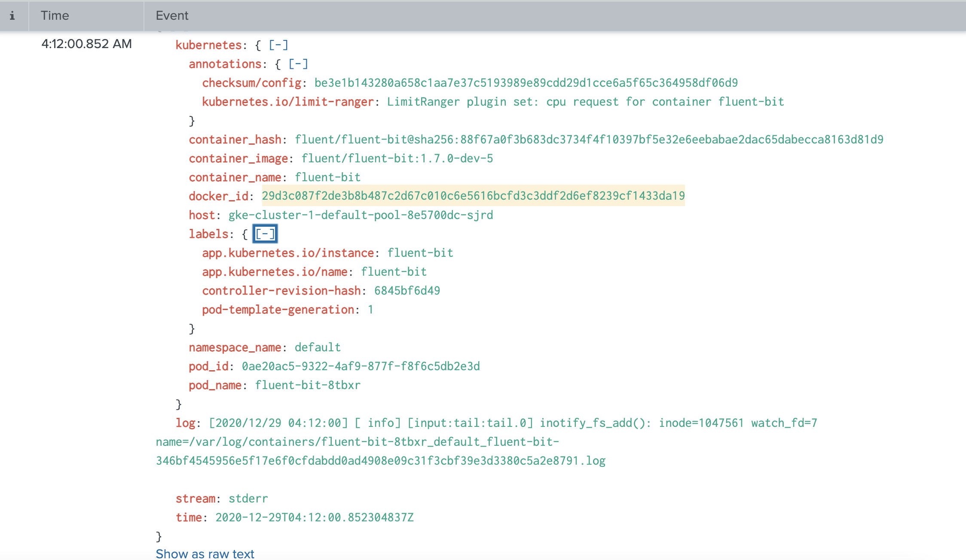Click the Show as raw text link

click(x=205, y=554)
